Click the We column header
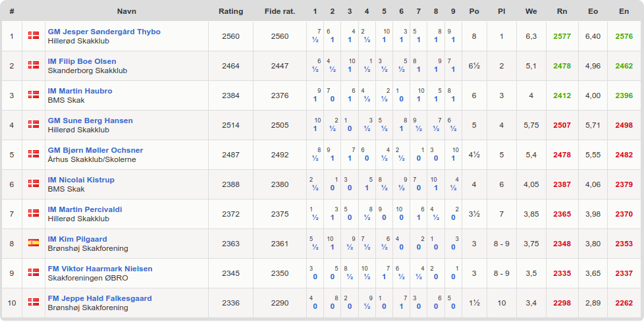The width and height of the screenshot is (644, 322). tap(531, 11)
